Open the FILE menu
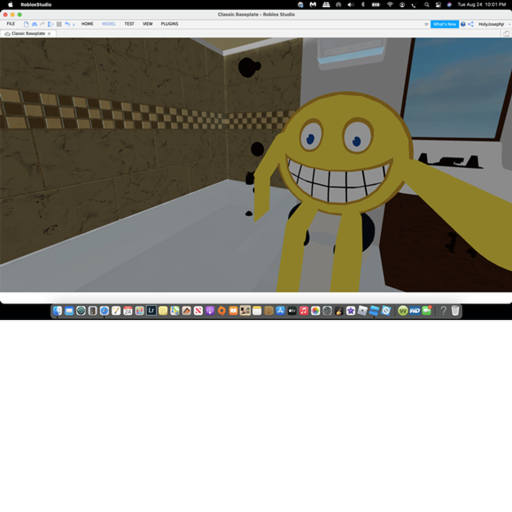 11,24
